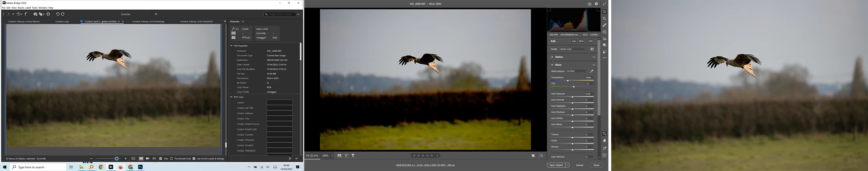Select the Hand tool in Camera Raw
Screen dimensions: 868x171
tap(604, 140)
